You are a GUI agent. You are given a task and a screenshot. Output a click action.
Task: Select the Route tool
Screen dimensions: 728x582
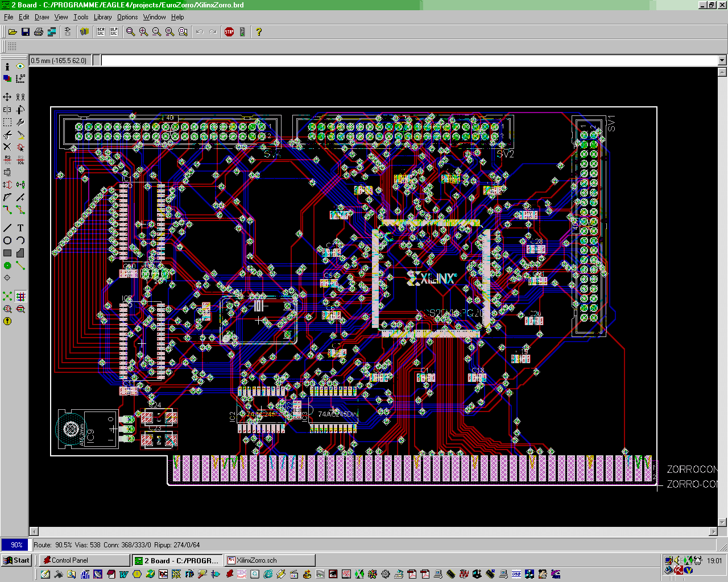point(7,210)
